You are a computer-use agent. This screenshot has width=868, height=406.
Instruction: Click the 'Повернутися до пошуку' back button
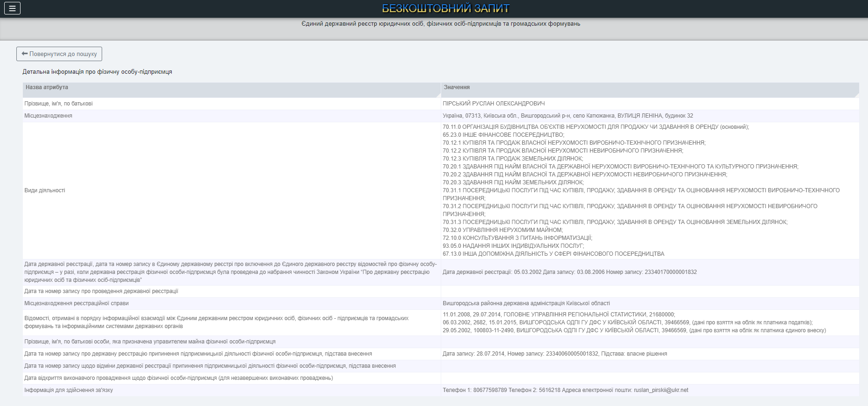click(x=59, y=54)
